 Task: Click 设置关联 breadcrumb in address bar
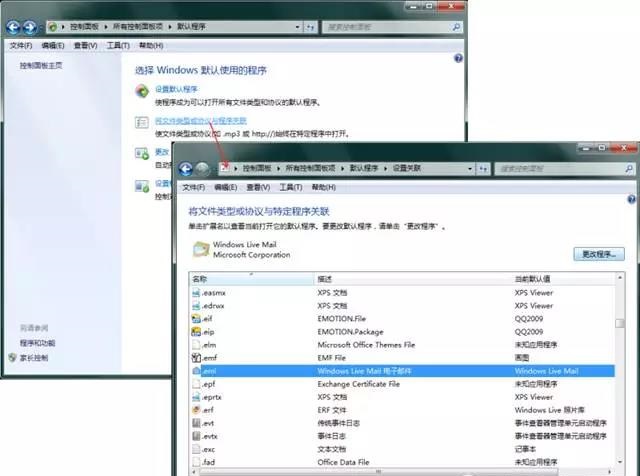click(x=407, y=168)
